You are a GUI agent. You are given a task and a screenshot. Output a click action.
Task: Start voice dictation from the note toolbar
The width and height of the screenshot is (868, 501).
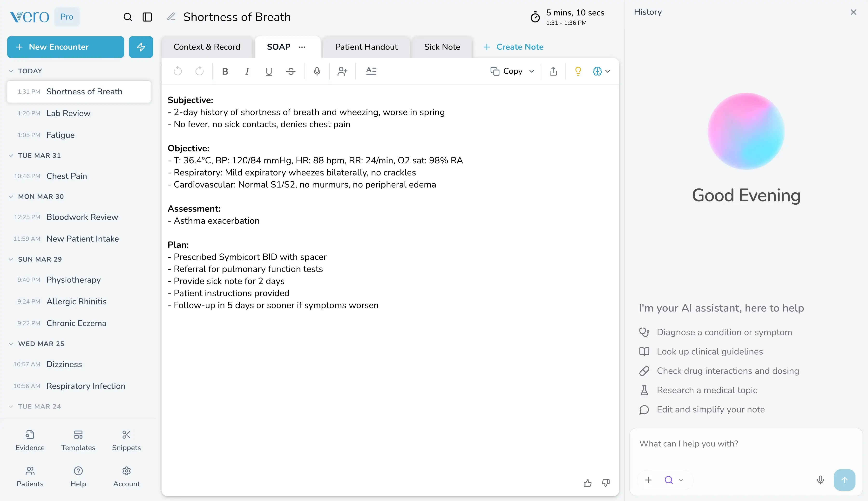coord(317,71)
